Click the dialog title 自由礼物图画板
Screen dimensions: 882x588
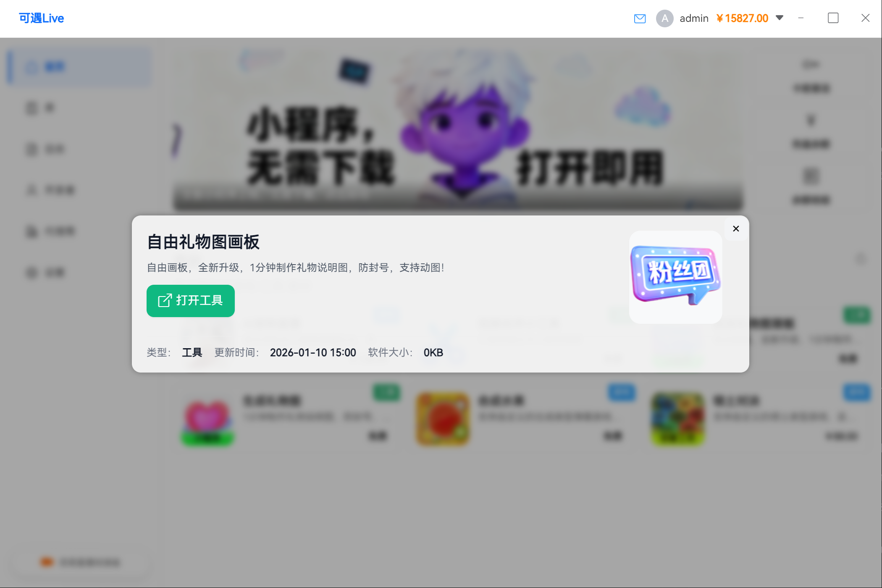coord(203,242)
